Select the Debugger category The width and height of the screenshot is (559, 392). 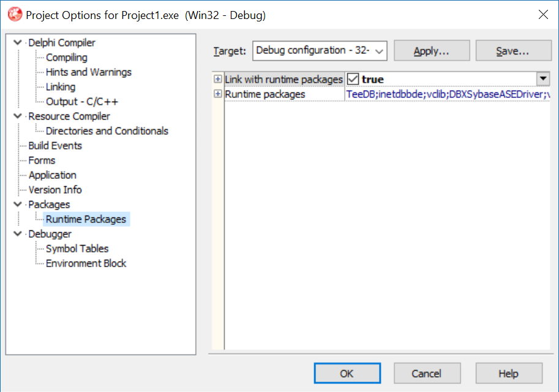50,234
